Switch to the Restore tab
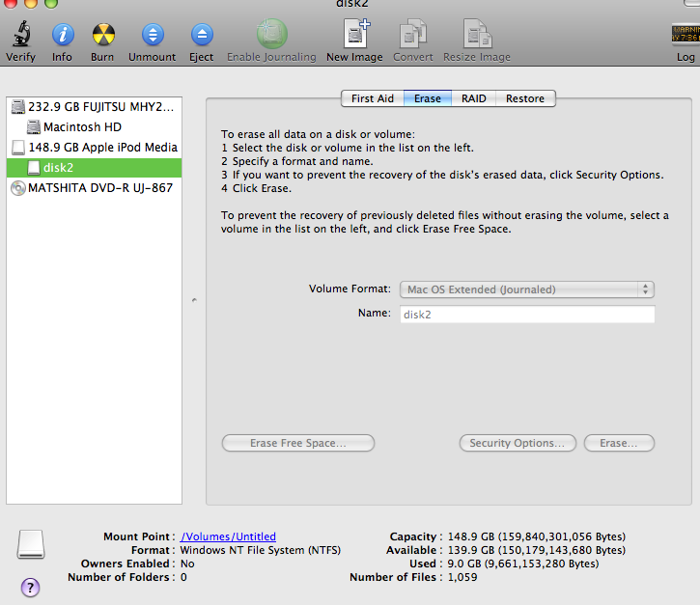700x605 pixels. [525, 98]
